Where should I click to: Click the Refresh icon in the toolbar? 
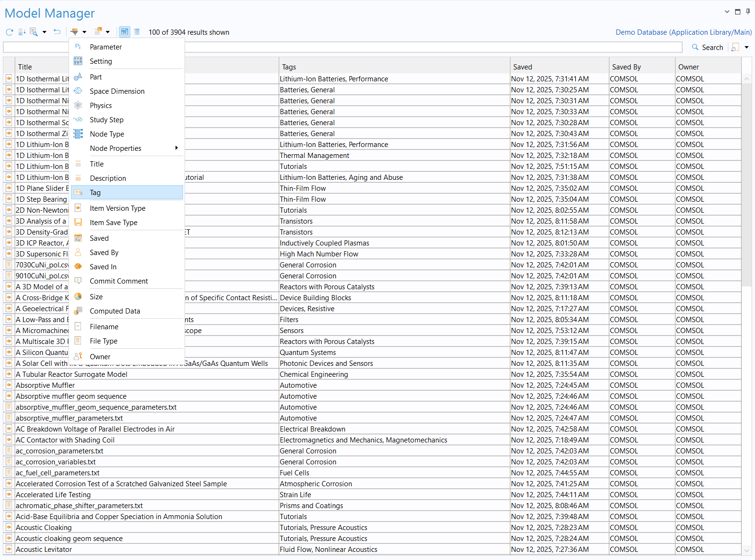coord(10,32)
